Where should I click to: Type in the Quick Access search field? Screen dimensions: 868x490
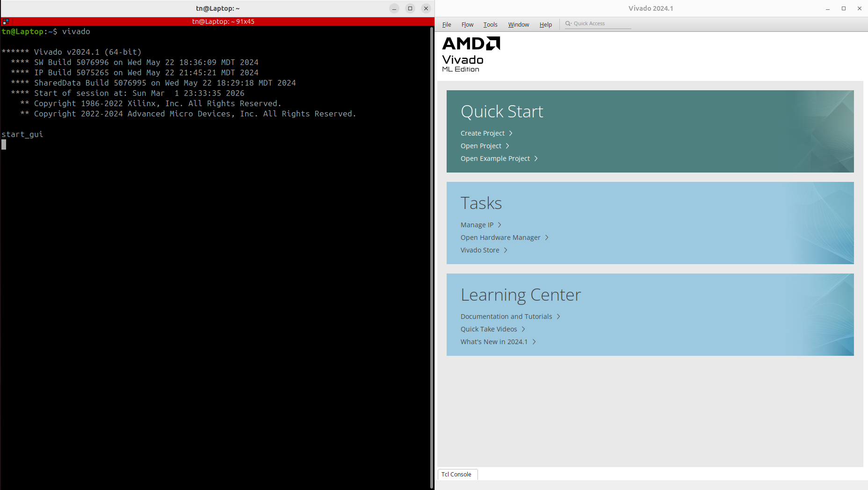click(x=601, y=23)
